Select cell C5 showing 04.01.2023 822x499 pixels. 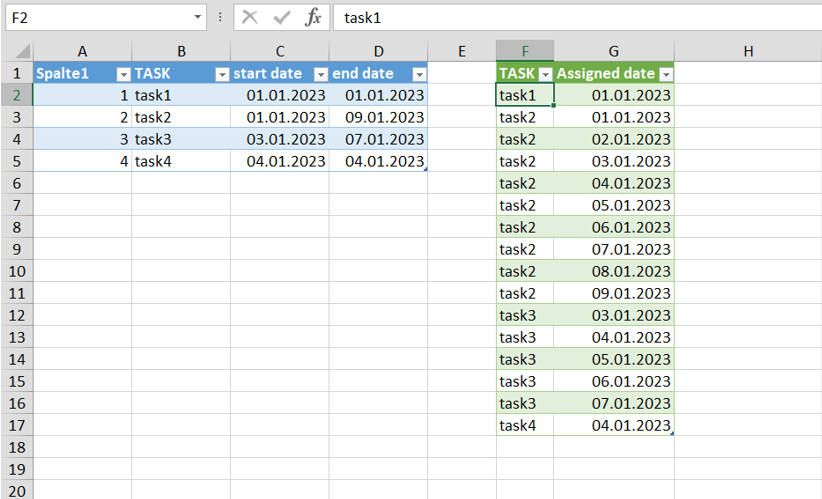280,161
